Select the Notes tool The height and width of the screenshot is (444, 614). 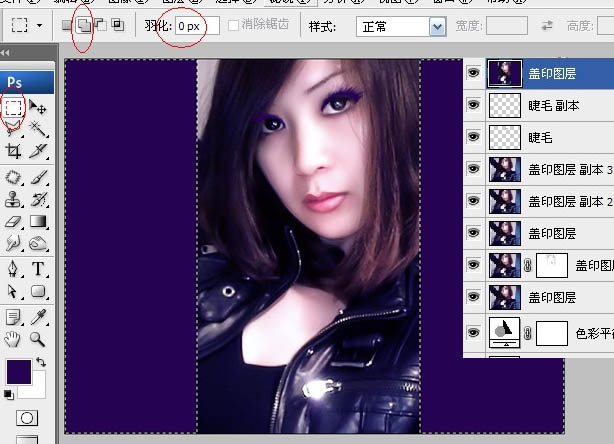coord(13,317)
